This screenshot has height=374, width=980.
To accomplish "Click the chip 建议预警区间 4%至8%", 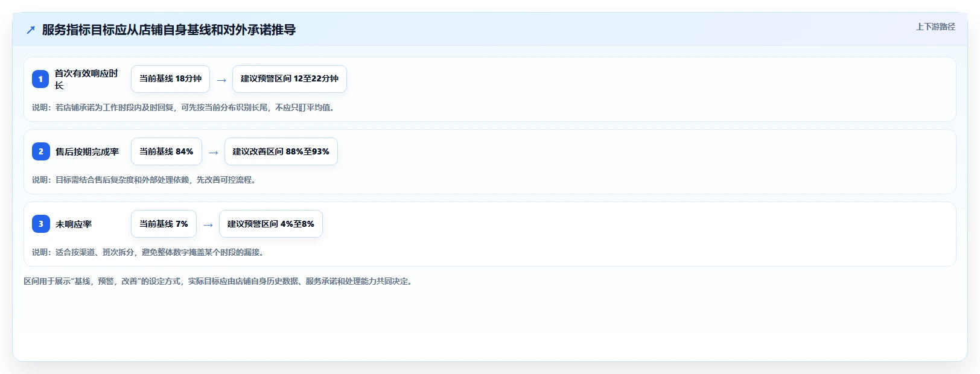I will tap(271, 224).
